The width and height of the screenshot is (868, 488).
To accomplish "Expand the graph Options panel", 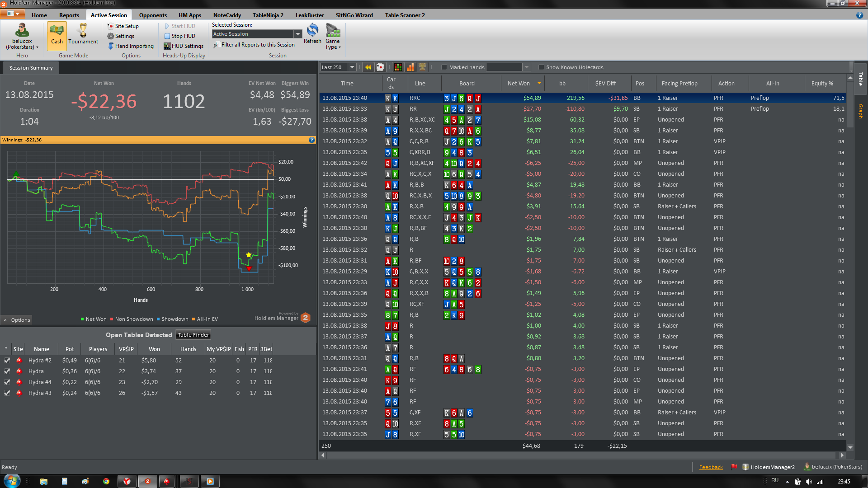I will [17, 320].
